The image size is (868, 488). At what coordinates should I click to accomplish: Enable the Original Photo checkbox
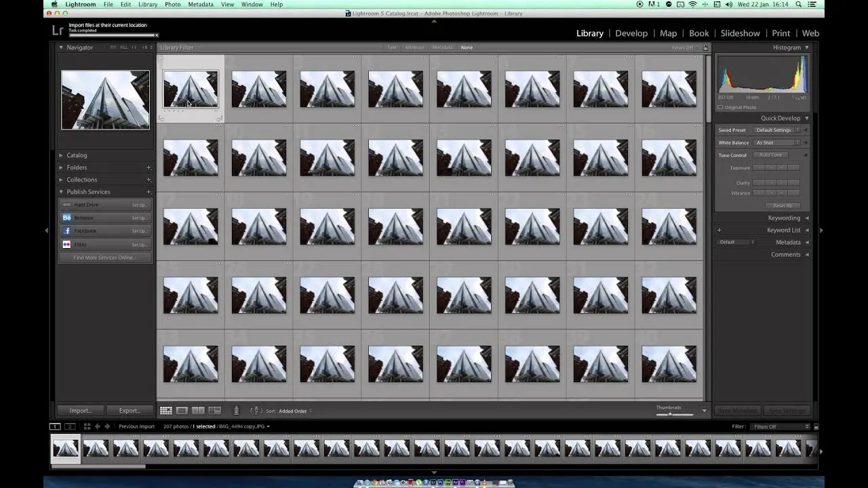tap(720, 107)
